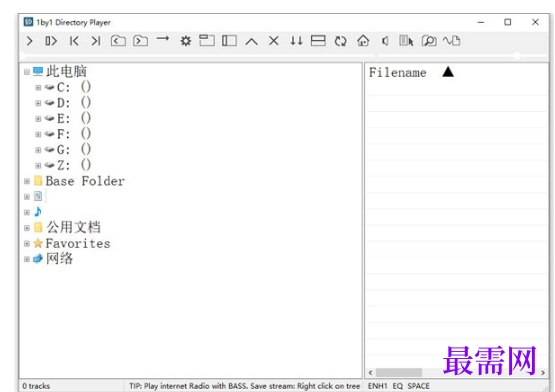
Task: Click the right-arrow line icon in toolbar
Action: click(163, 38)
